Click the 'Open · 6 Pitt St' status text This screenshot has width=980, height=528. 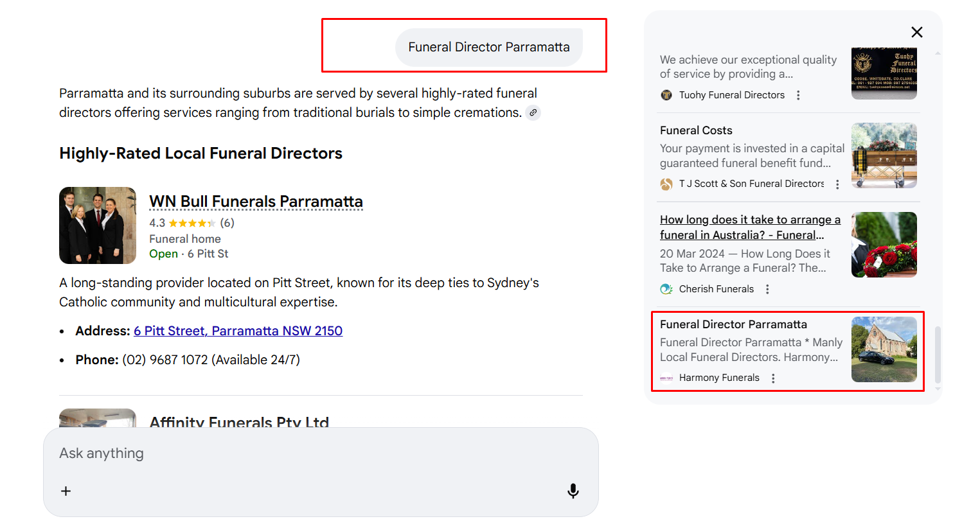tap(188, 254)
